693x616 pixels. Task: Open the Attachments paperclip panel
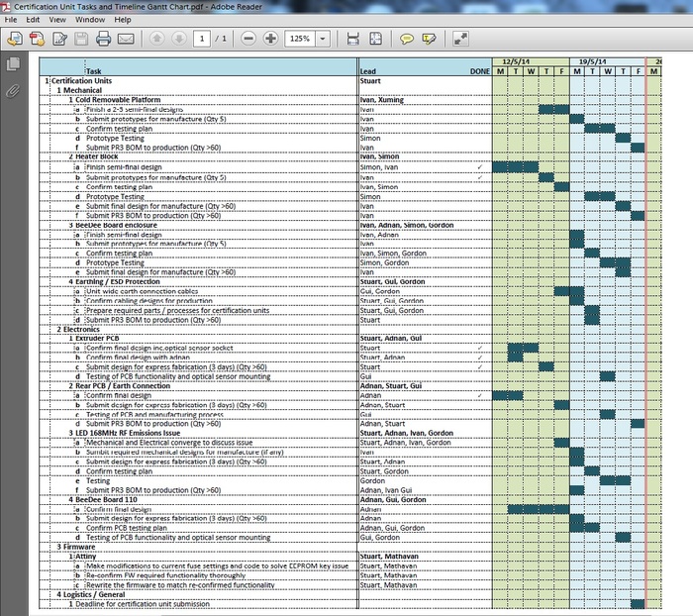[x=13, y=91]
